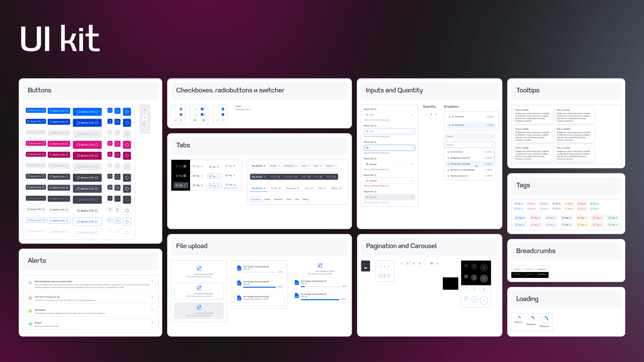The image size is (644, 362).
Task: Click the scroll arrow beside underlined Billing tab
Action: [x=341, y=188]
